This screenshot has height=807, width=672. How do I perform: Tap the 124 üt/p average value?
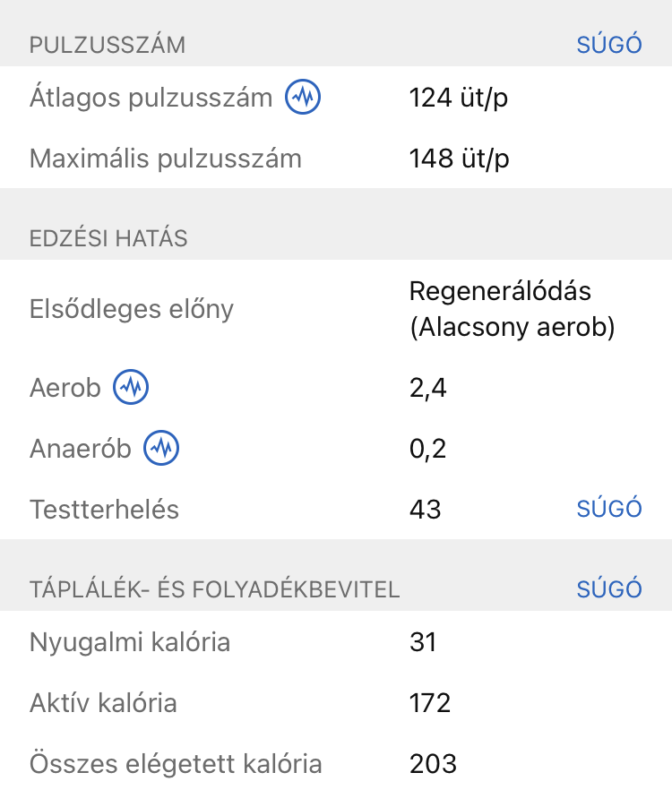pyautogui.click(x=458, y=98)
